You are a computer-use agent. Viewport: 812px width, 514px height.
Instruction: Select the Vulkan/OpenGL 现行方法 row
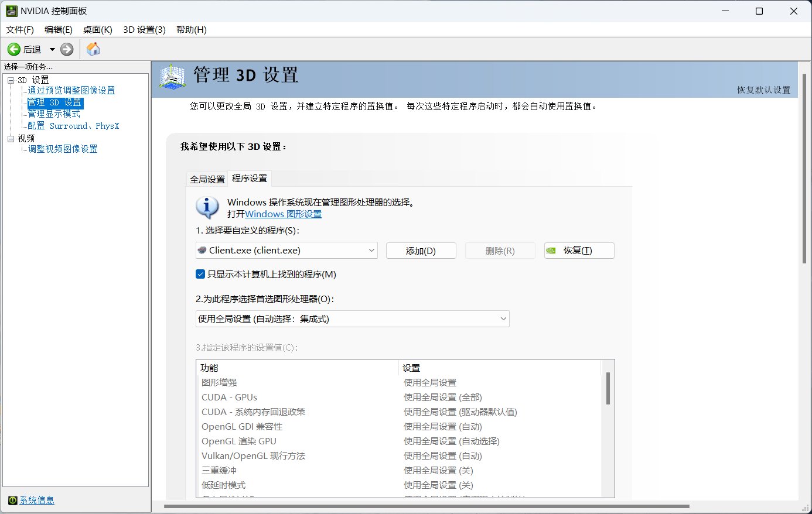pos(399,455)
